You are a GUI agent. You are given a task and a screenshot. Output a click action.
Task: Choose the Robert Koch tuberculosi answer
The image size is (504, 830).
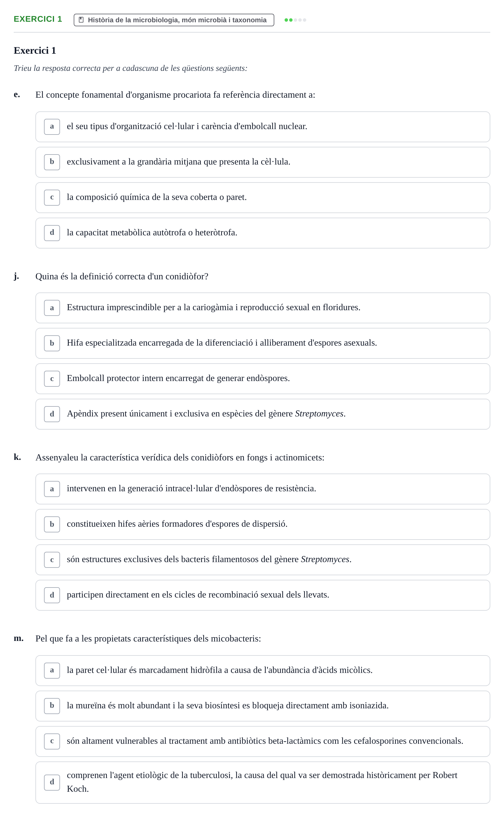pyautogui.click(x=263, y=783)
